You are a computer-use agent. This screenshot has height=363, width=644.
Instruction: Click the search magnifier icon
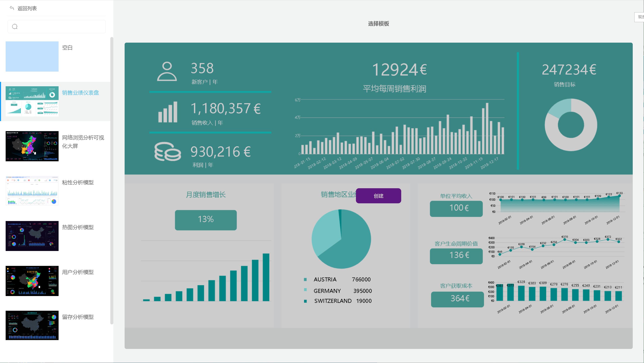pos(15,27)
